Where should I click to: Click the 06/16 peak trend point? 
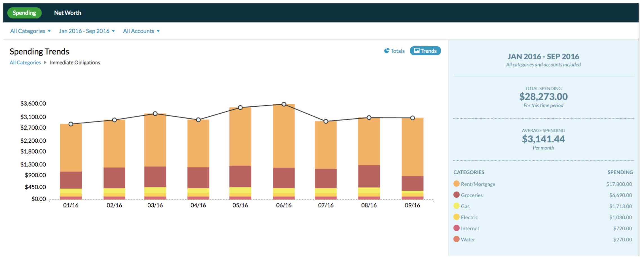click(284, 104)
